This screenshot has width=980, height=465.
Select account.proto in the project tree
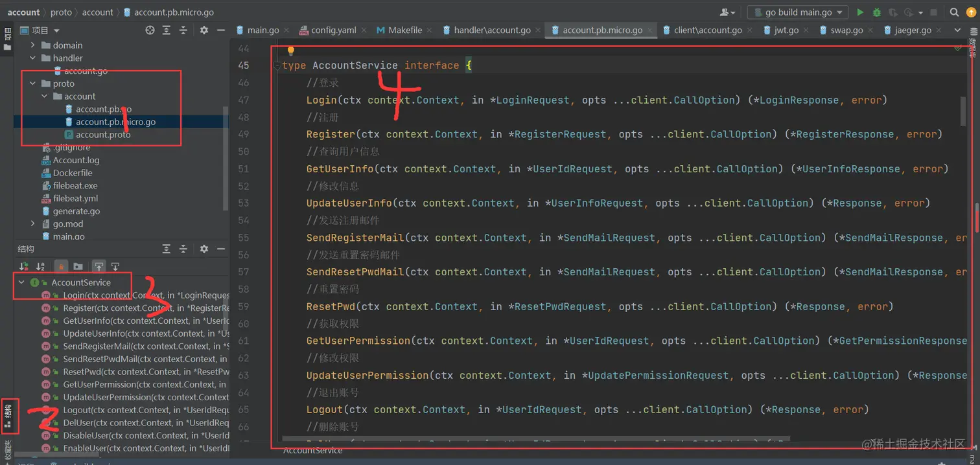coord(103,135)
